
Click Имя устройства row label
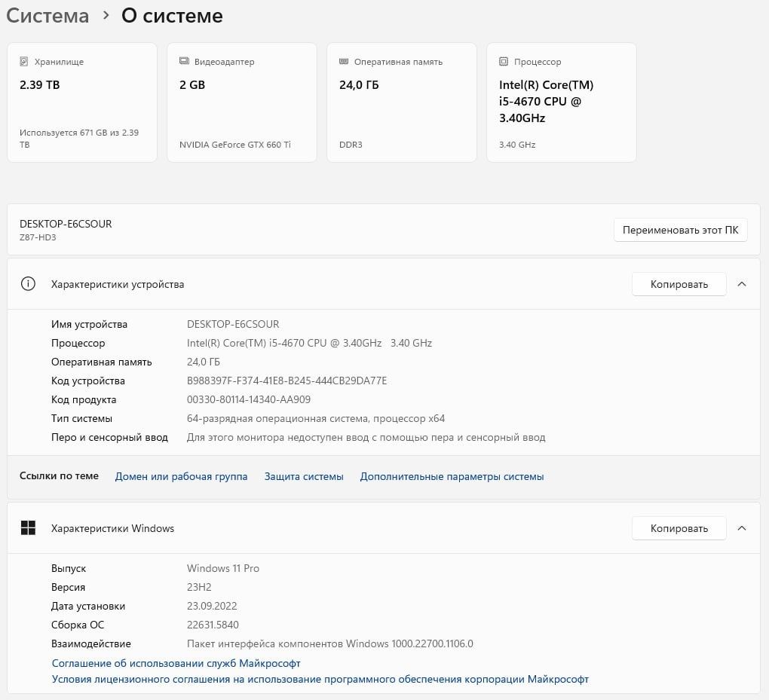(x=89, y=324)
